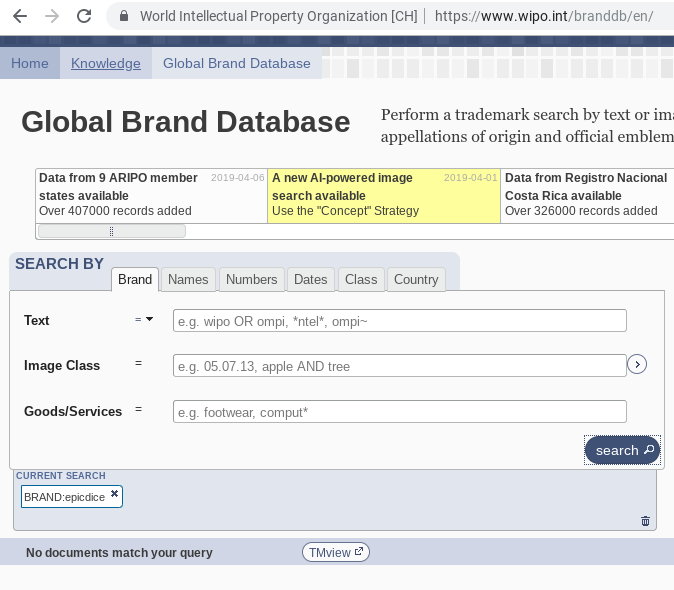Switch to the Dates tab
Screen dimensions: 674x590
(310, 279)
